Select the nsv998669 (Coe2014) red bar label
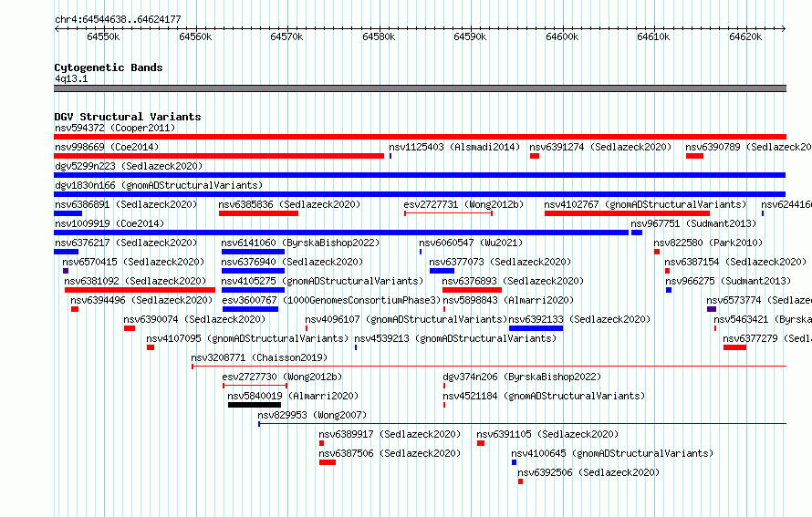Screen dimensions: 812x517 [x=107, y=147]
